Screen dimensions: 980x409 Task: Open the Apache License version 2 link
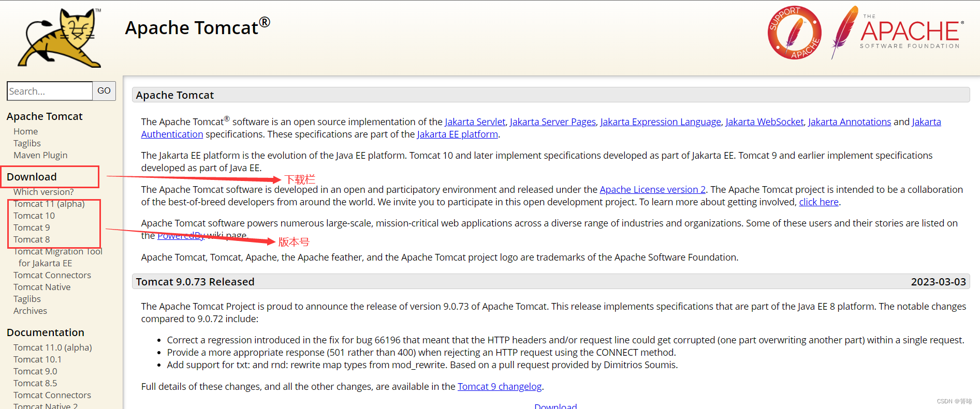[653, 190]
